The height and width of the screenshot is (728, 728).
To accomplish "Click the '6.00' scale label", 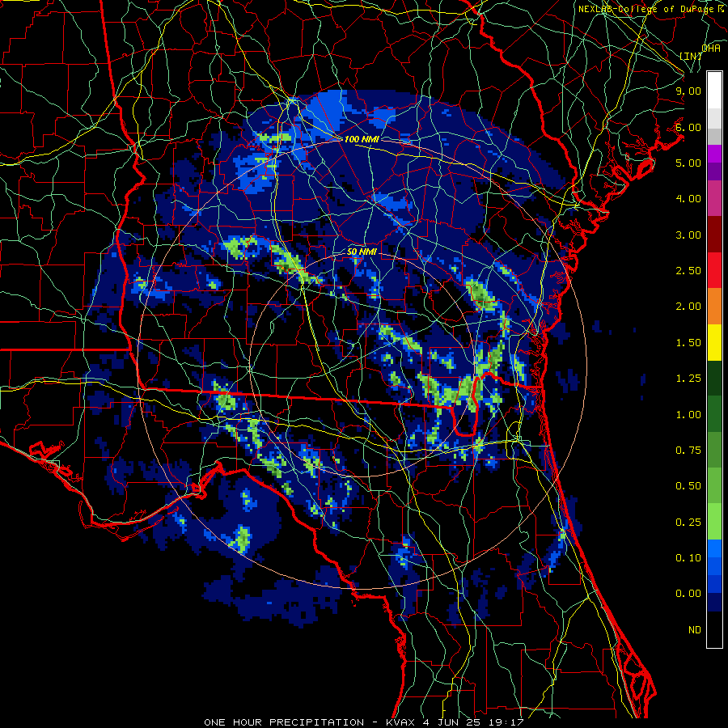I will coord(688,127).
